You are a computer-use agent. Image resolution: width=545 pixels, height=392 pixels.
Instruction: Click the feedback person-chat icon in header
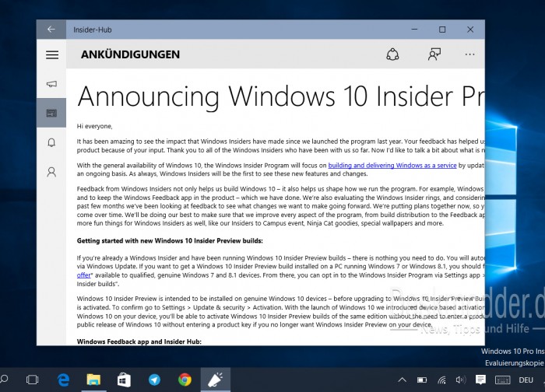[434, 54]
